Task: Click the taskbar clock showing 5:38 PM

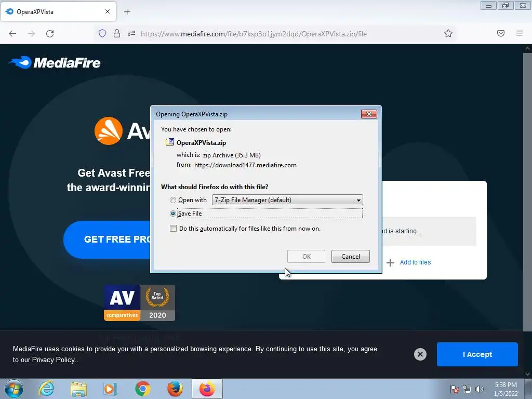Action: [x=506, y=389]
